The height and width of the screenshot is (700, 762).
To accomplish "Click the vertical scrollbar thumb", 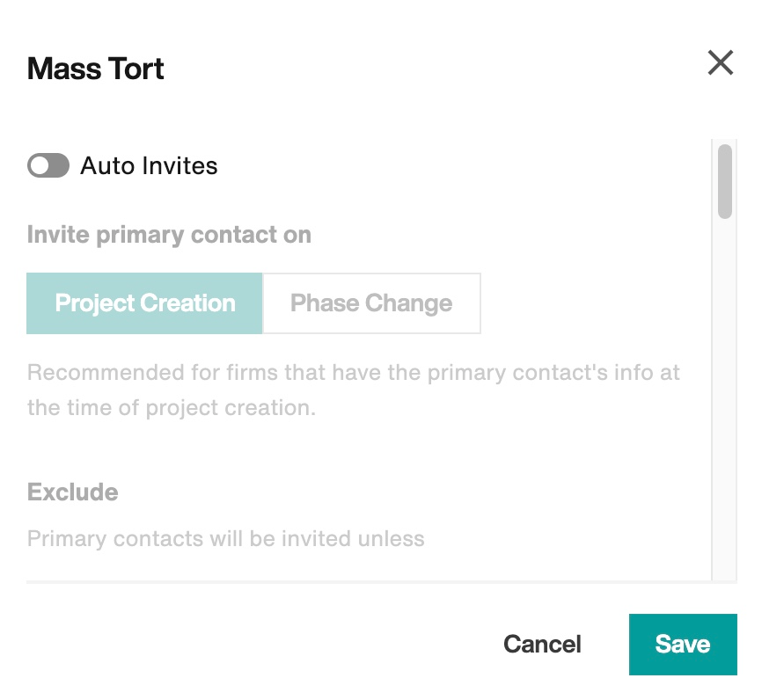I will click(x=725, y=182).
